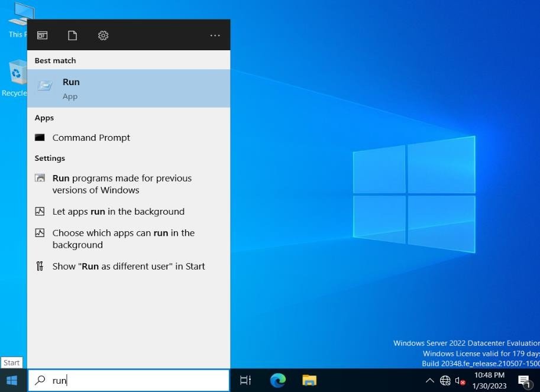Click the network globe tray icon

[445, 380]
